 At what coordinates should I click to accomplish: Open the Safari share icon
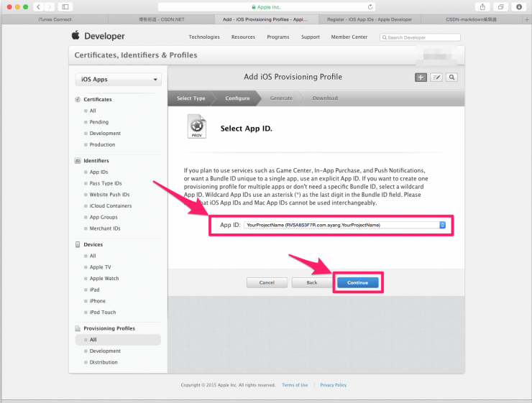point(482,6)
